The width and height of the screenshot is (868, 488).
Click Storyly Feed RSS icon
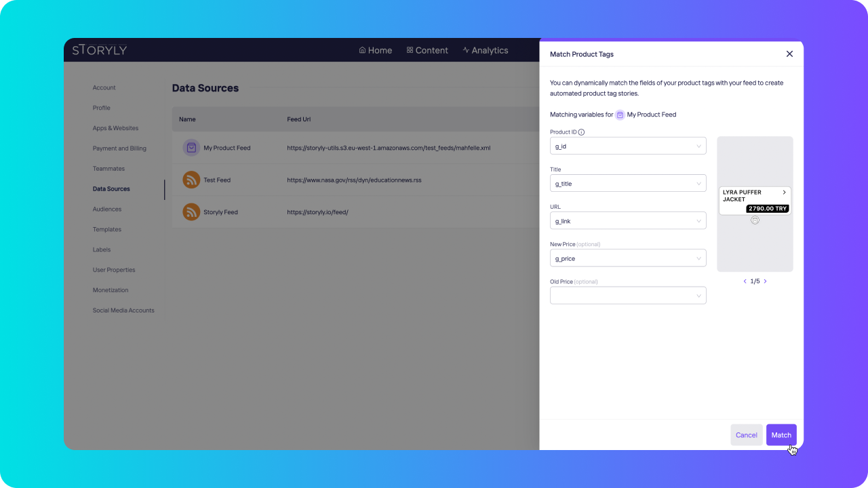(x=191, y=212)
